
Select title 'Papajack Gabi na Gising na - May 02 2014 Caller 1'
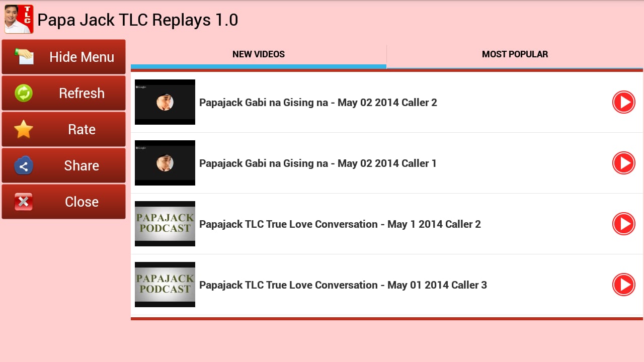click(318, 163)
